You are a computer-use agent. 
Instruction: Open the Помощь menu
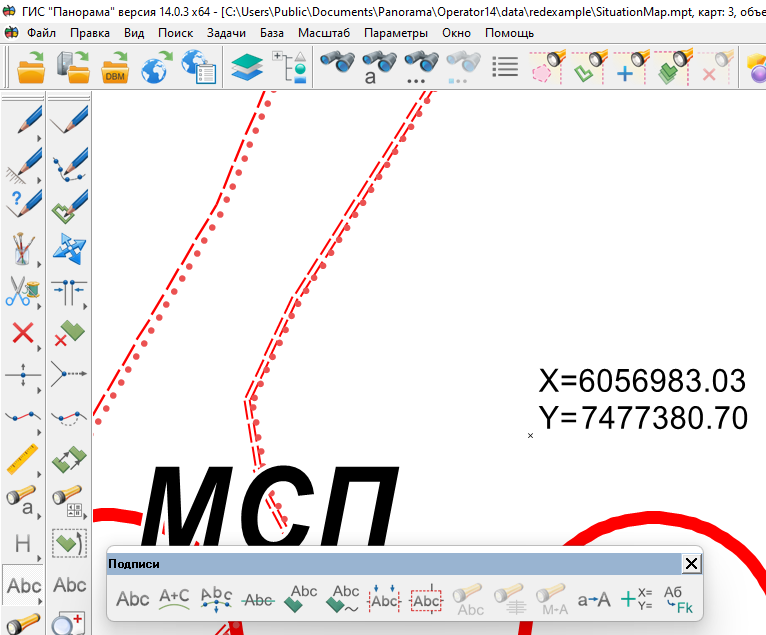510,33
